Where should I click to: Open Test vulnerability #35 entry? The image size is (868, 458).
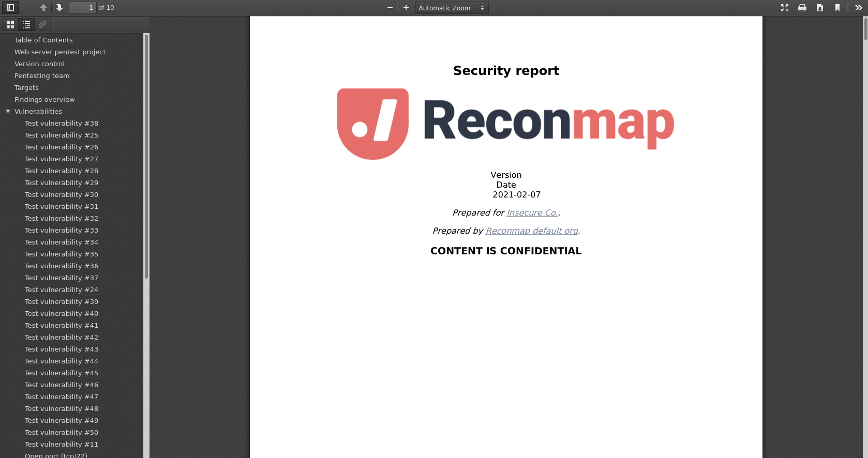tap(62, 254)
